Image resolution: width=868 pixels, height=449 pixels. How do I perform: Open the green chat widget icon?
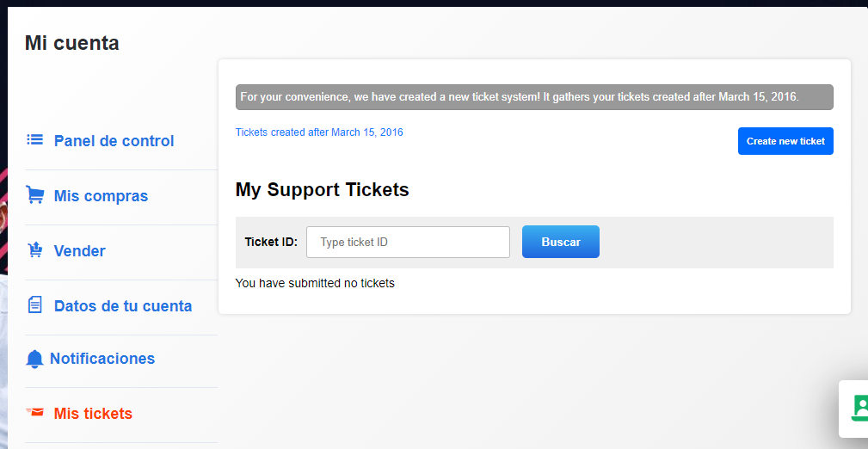[x=859, y=408]
